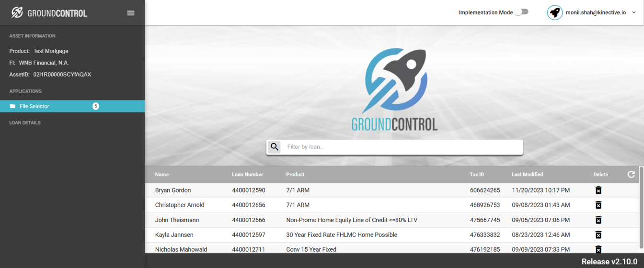Click the loan table vertical scrollbar
This screenshot has height=268, width=644.
642,208
